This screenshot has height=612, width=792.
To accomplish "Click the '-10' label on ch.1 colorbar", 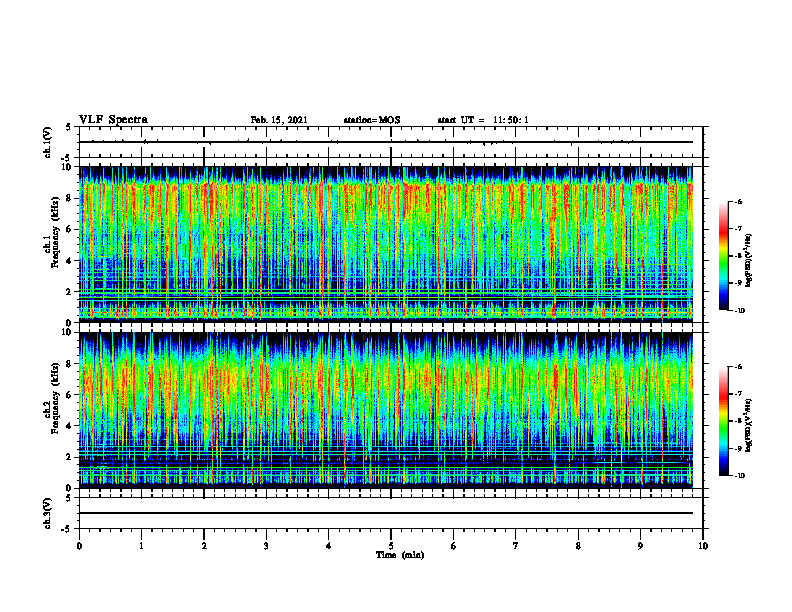I will click(740, 311).
